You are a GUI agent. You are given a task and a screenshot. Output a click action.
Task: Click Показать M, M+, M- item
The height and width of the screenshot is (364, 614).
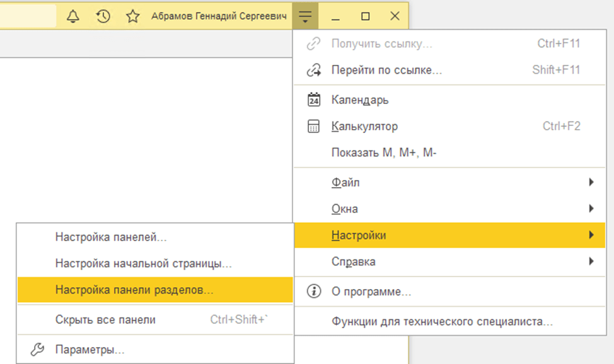click(x=384, y=153)
